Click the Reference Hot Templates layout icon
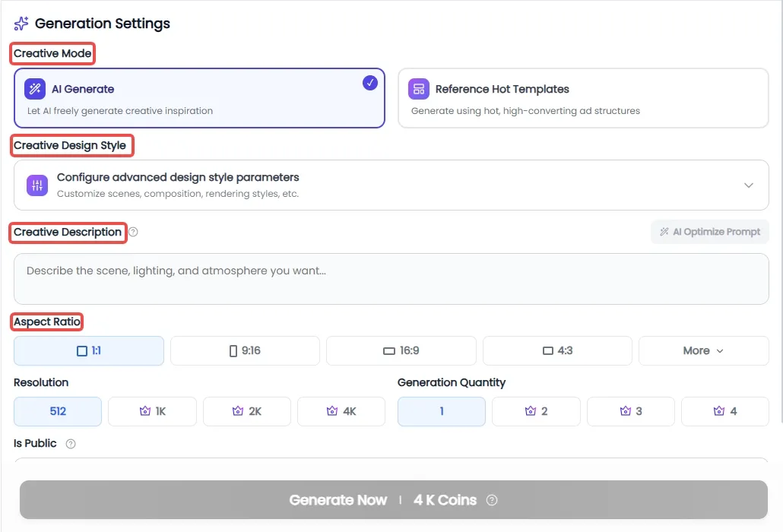This screenshot has width=783, height=532. [x=418, y=89]
